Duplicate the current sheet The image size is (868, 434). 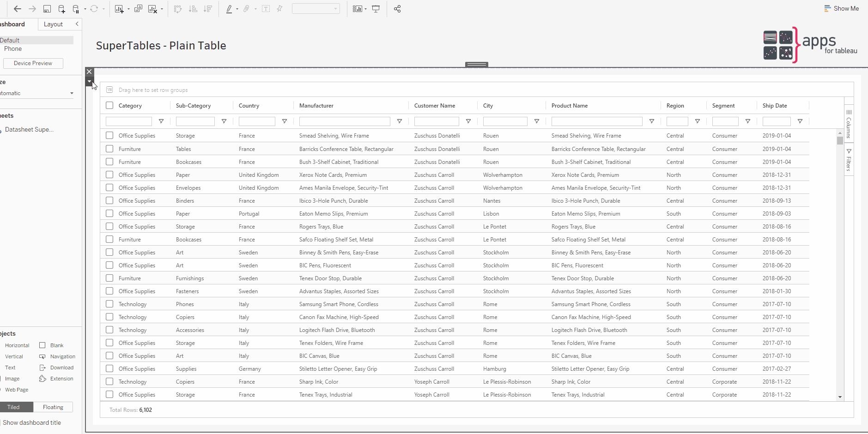(x=138, y=9)
